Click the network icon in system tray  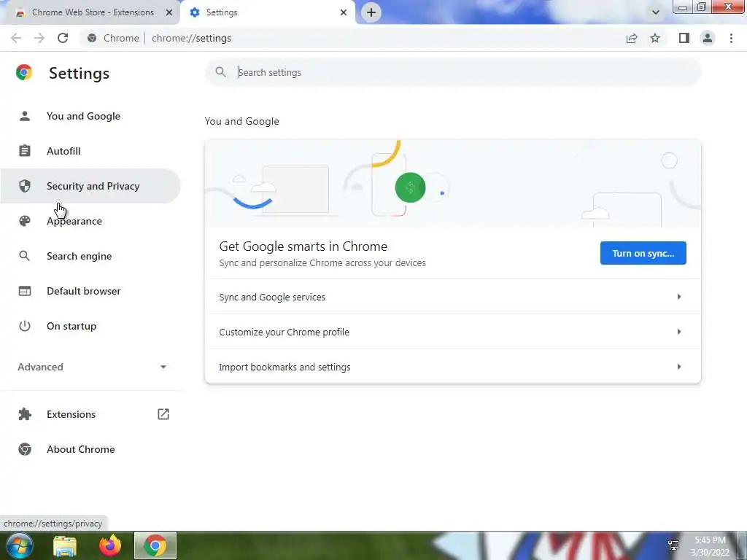point(673,545)
